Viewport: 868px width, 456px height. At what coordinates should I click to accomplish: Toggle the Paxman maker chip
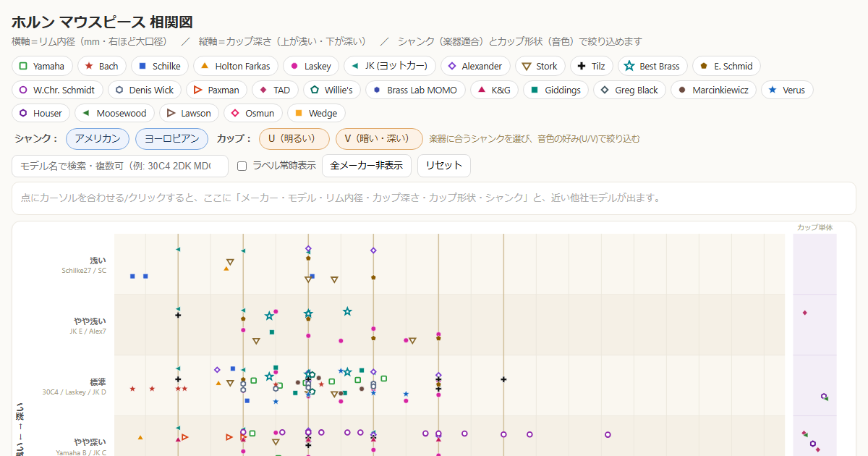(217, 90)
